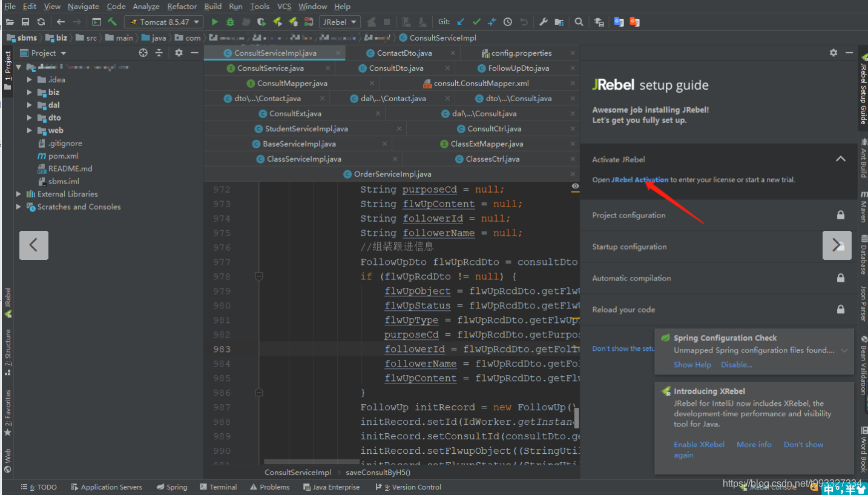Viewport: 868px width, 495px height.
Task: Toggle the 2: Favorites tool window
Action: 8,413
